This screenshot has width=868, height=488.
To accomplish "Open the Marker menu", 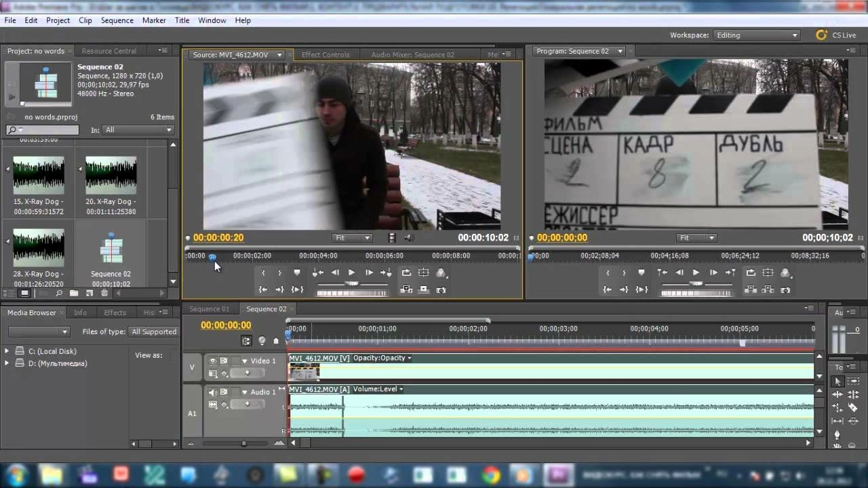I will (x=154, y=20).
